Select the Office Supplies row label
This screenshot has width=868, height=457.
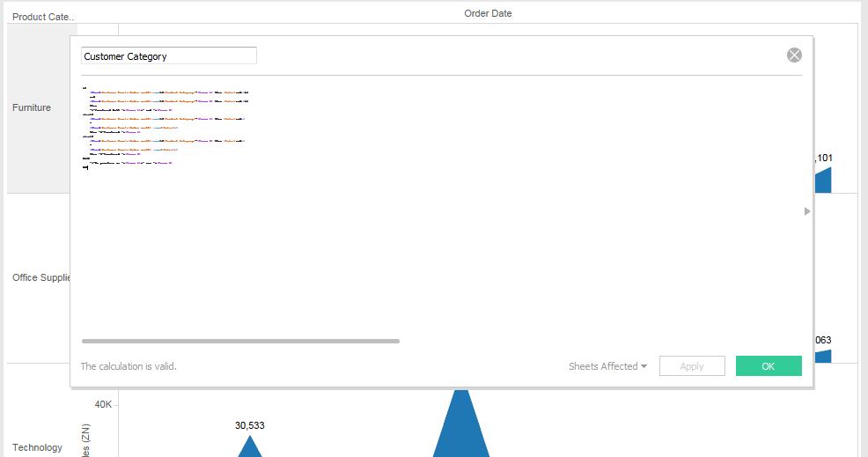tap(41, 277)
